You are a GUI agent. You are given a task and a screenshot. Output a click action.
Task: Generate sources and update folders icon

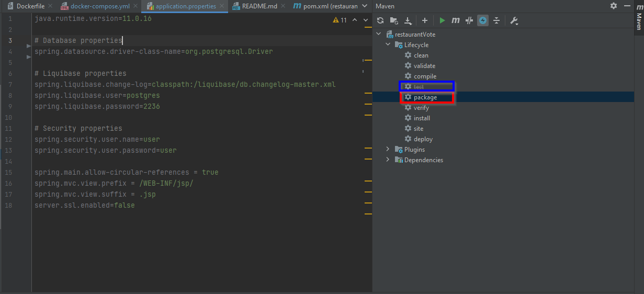coord(394,20)
